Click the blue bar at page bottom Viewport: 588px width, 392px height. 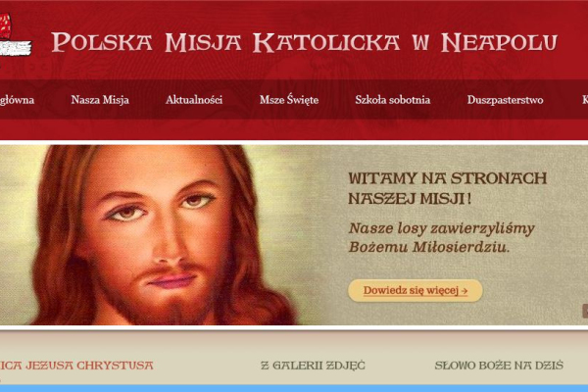tap(294, 388)
